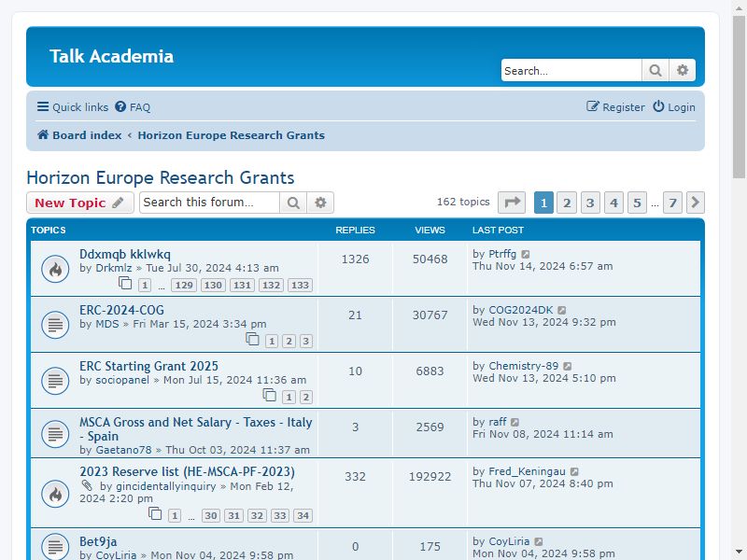The width and height of the screenshot is (747, 560).
Task: Go to pagination page 4
Action: 613,203
